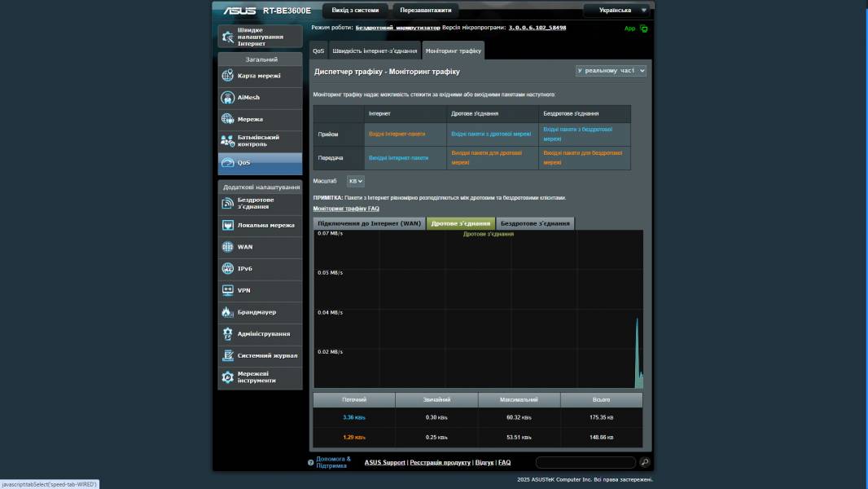Viewport: 868px width, 489px height.
Task: Click the traffic graph area
Action: 478,309
